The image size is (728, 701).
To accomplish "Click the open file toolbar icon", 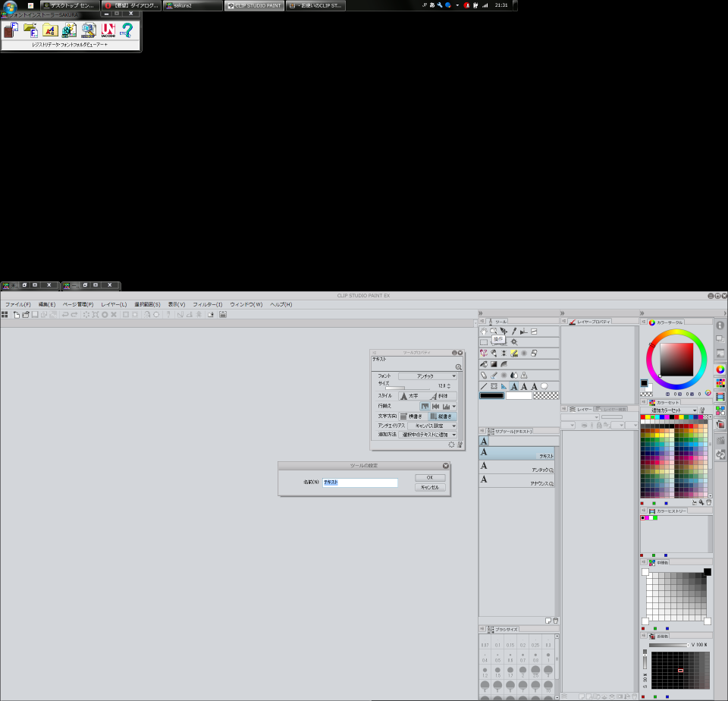I will [25, 314].
